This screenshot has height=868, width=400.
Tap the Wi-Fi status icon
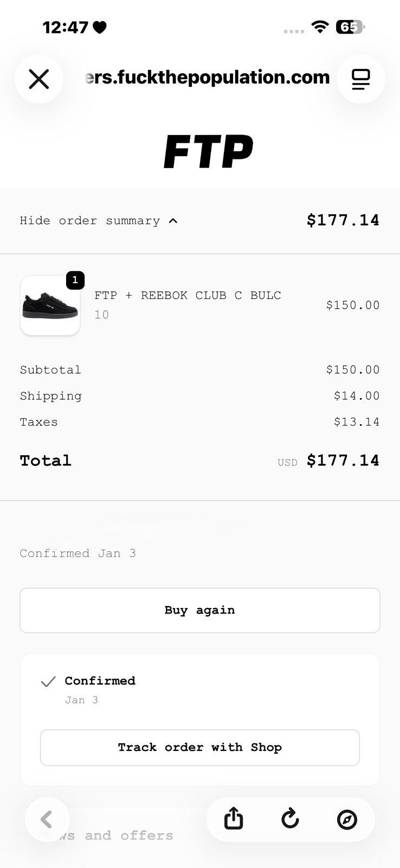pos(320,27)
